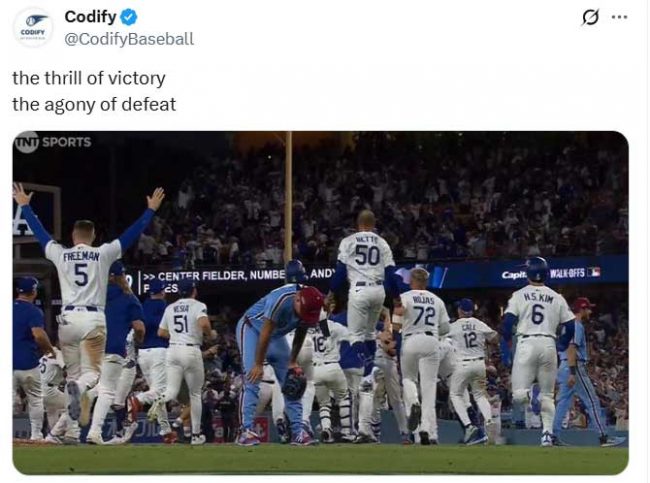This screenshot has width=650, height=483.
Task: Open the three-dot more options menu
Action: (620, 17)
